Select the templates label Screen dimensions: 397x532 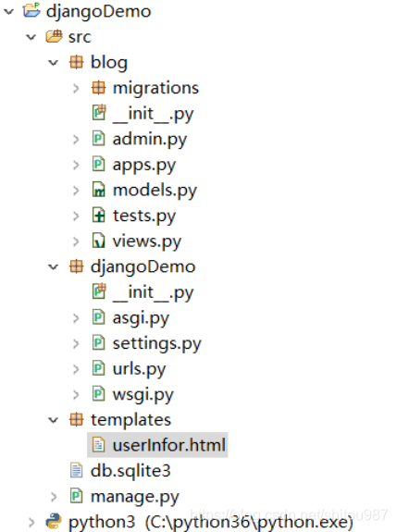(x=130, y=420)
